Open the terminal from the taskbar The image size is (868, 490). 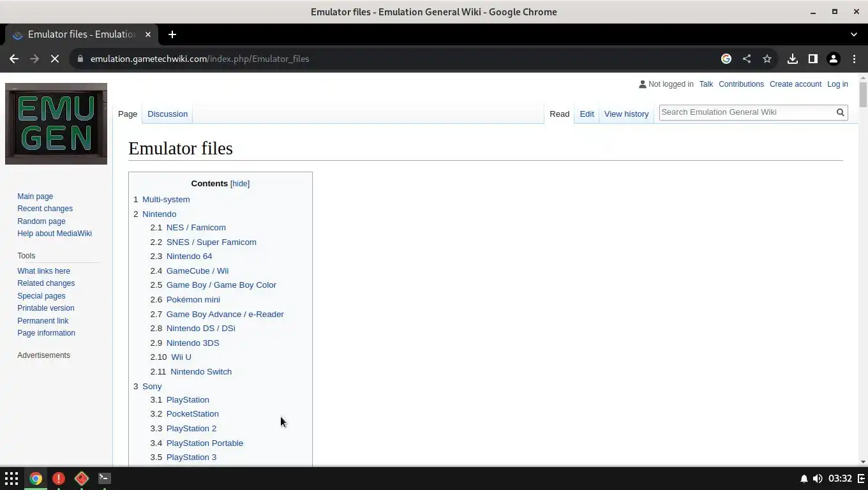click(x=105, y=478)
